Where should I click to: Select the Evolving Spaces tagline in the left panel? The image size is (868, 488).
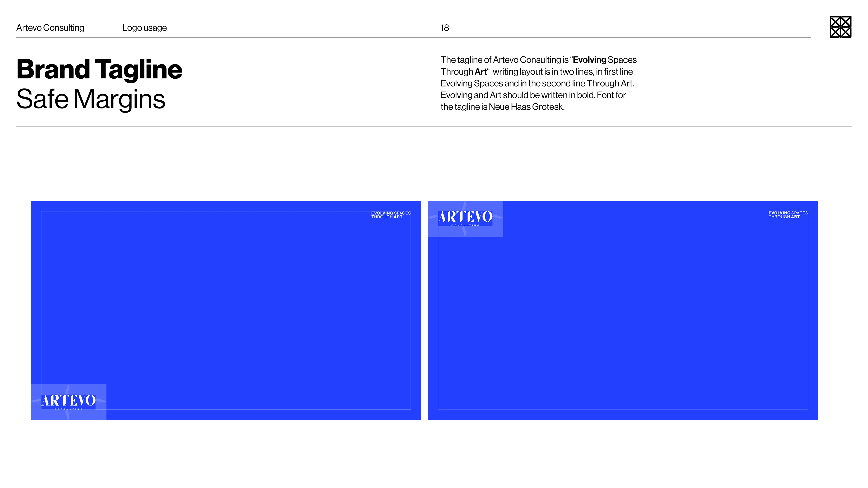(x=391, y=213)
